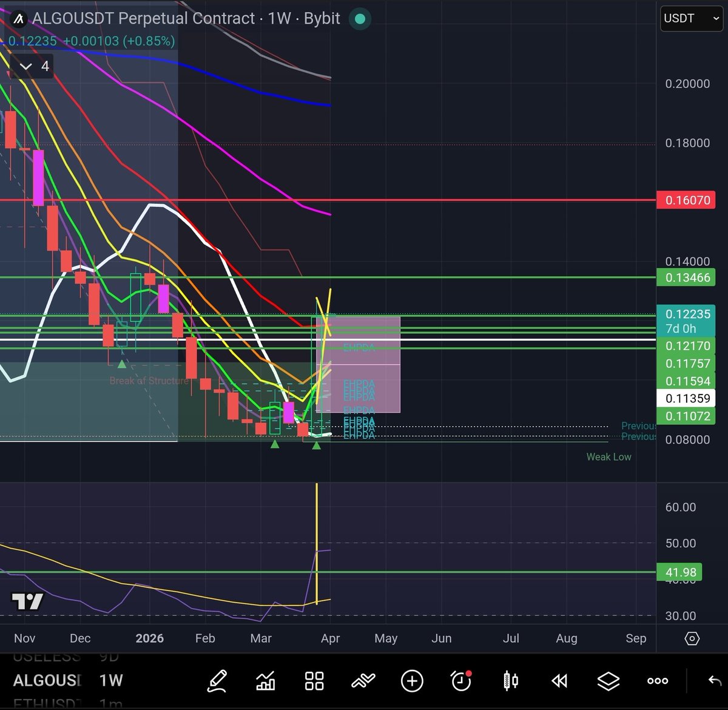Tap the Algorand symbol logo
728x710 pixels.
[18, 18]
